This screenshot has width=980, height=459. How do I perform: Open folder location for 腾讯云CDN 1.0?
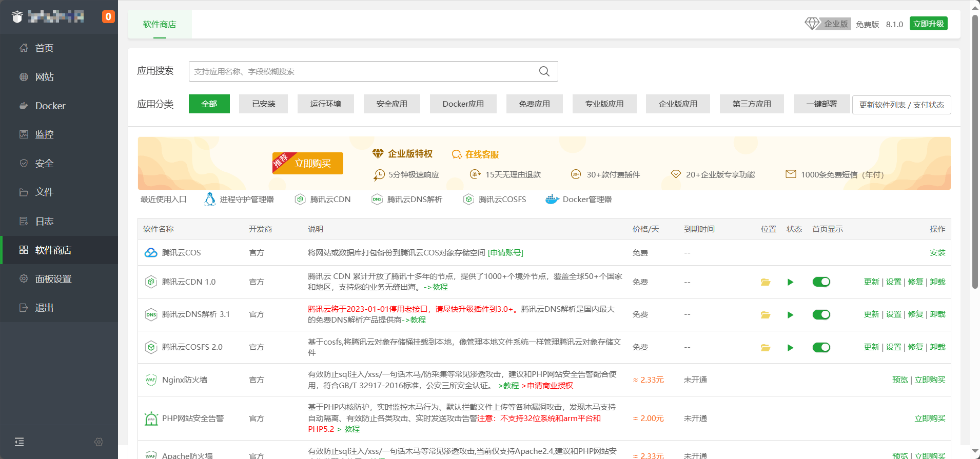765,282
